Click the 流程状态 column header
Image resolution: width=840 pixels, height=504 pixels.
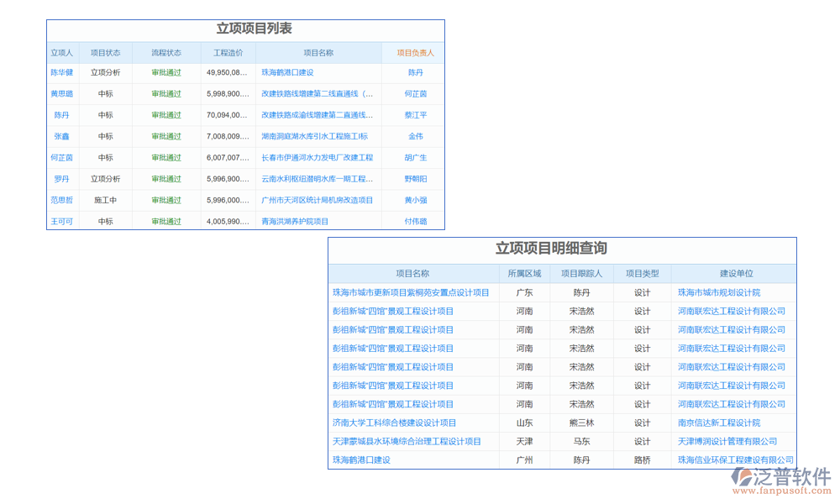coord(166,53)
